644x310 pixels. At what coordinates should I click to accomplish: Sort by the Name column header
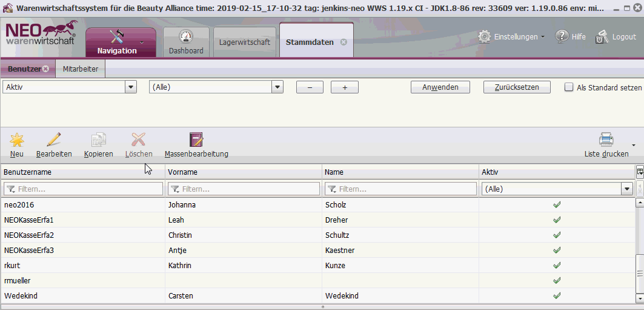(400, 172)
